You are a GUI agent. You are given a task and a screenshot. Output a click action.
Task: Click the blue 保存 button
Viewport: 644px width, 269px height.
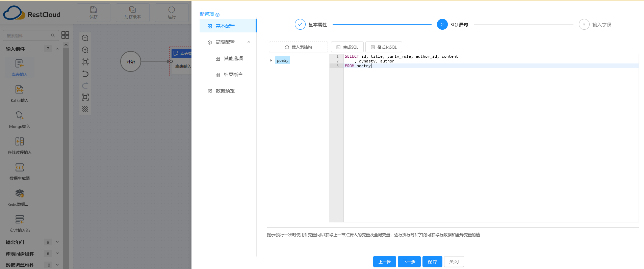pos(432,262)
